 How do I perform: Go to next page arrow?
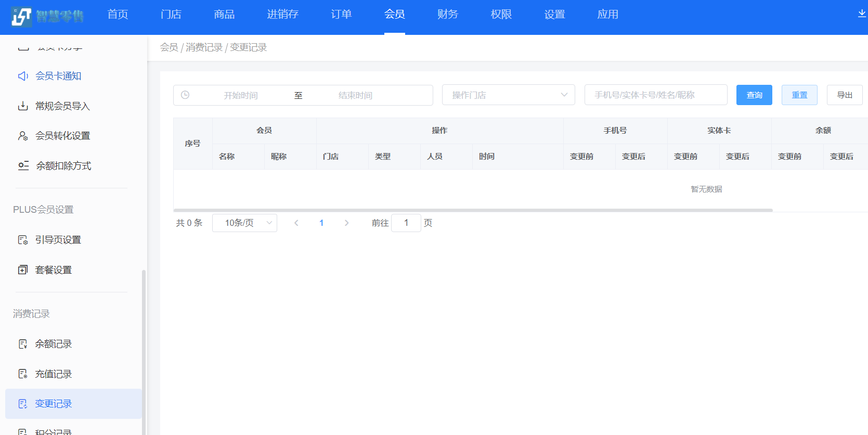coord(346,223)
